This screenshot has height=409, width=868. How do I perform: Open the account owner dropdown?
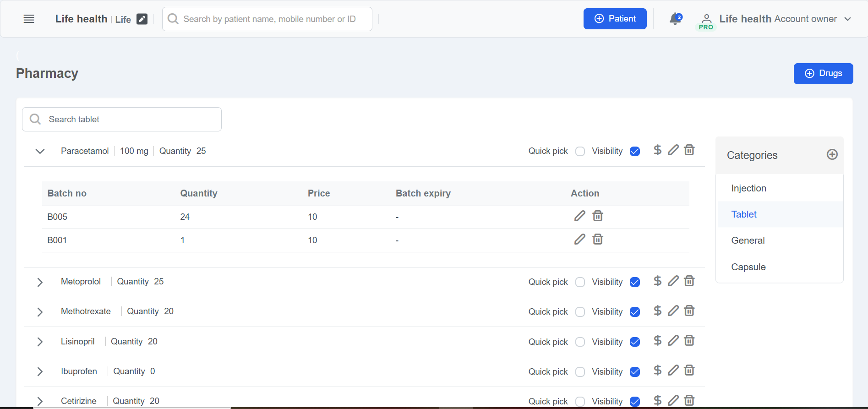[847, 19]
